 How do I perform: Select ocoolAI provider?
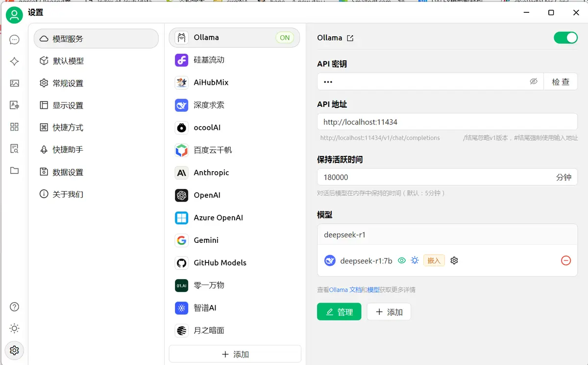(234, 128)
